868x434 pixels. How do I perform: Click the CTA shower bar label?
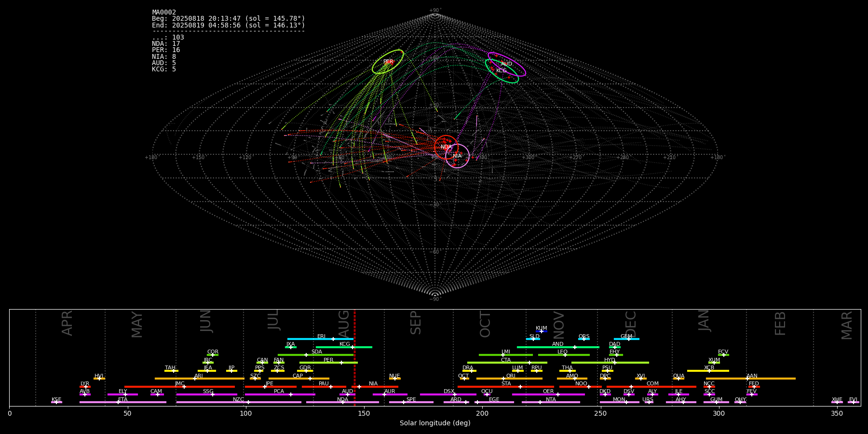[x=506, y=360]
